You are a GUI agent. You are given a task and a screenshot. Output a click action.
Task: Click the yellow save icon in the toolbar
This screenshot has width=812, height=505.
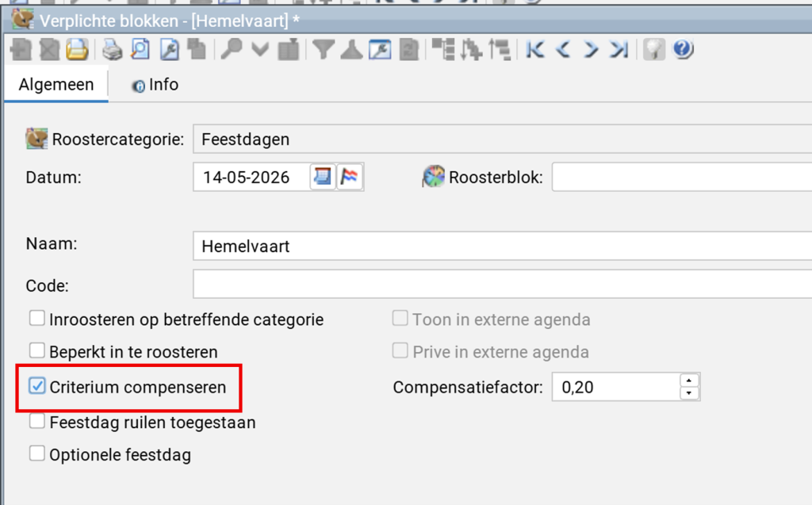point(76,51)
